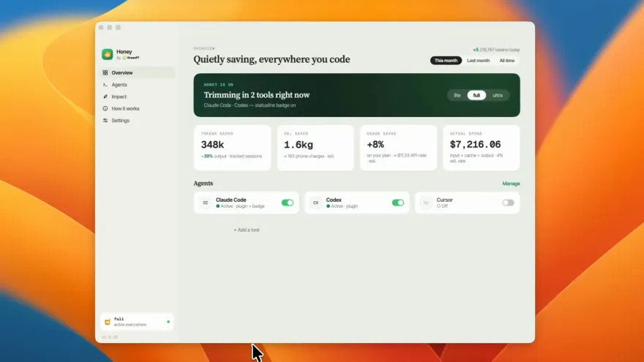Click the Claude Code agent name
The image size is (644, 362).
point(231,200)
